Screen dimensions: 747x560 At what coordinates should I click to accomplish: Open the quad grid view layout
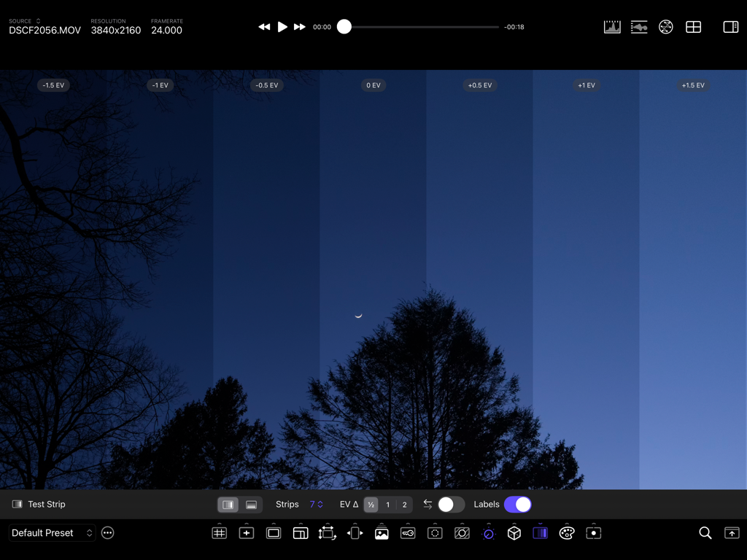pos(693,26)
